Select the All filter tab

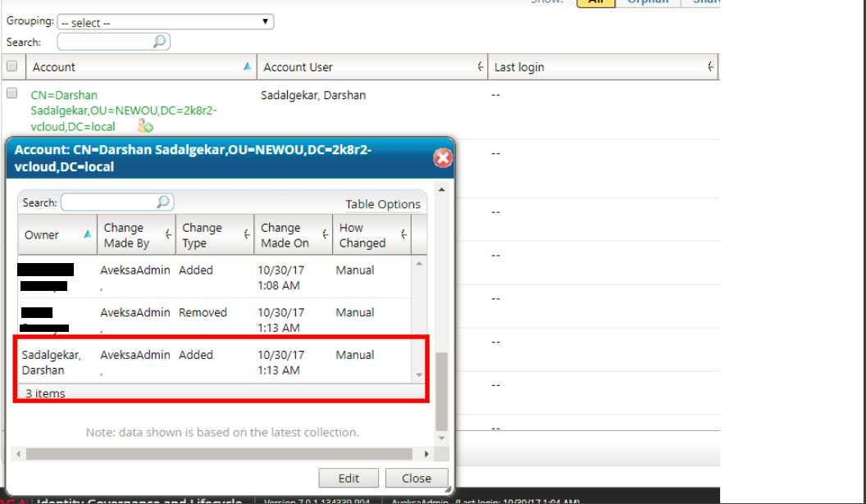596,2
